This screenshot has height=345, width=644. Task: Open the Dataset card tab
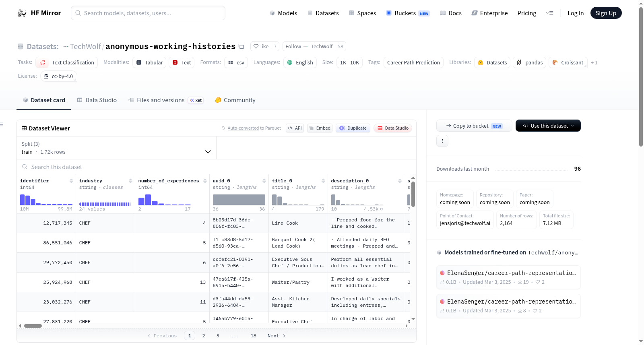tap(44, 100)
